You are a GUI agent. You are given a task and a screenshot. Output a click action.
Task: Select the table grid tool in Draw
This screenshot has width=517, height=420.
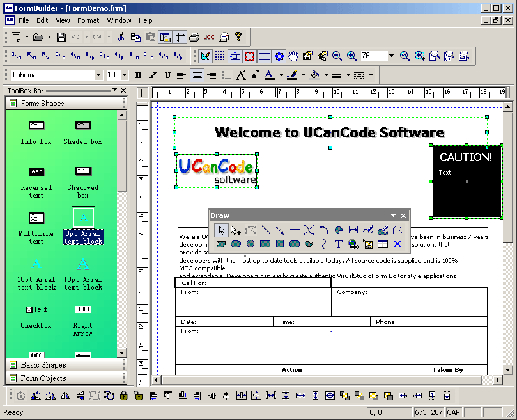pyautogui.click(x=382, y=244)
